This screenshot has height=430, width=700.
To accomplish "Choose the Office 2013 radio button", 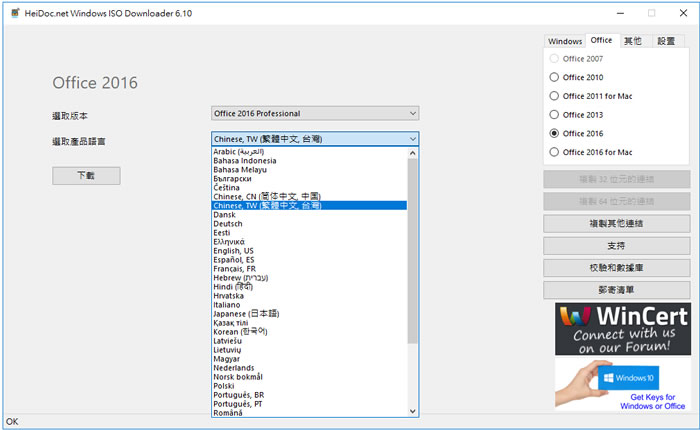I will click(554, 115).
